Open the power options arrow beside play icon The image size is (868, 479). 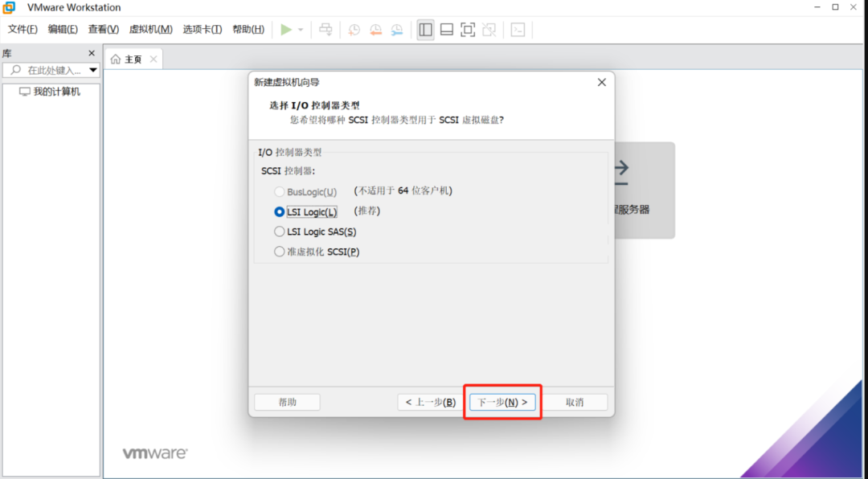tap(301, 30)
